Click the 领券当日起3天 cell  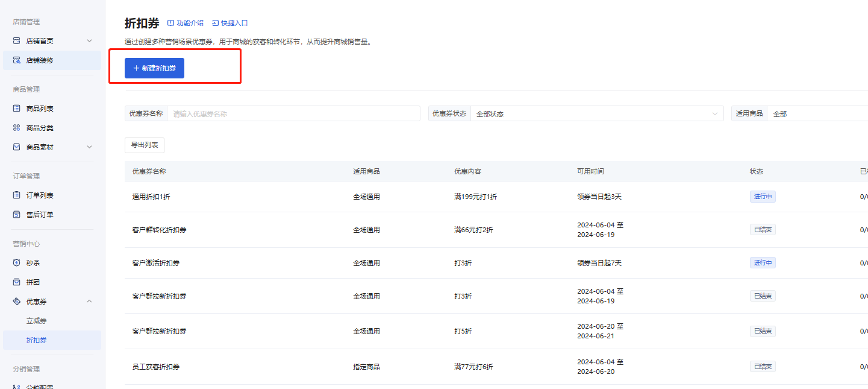pyautogui.click(x=599, y=197)
